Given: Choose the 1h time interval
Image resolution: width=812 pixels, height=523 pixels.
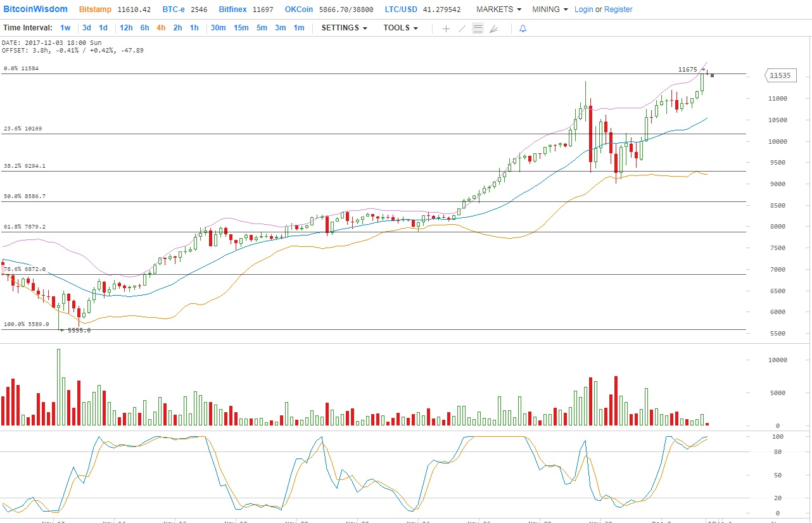Looking at the screenshot, I should tap(194, 28).
